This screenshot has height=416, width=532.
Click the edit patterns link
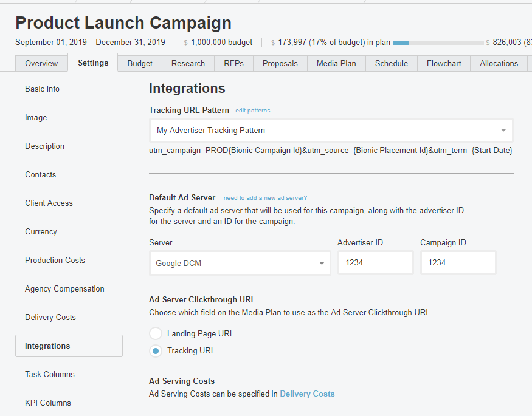(x=253, y=111)
